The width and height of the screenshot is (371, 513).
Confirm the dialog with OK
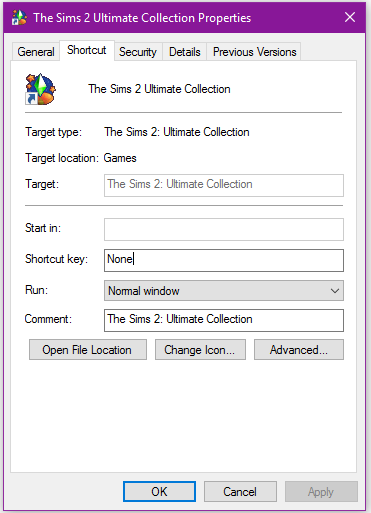pyautogui.click(x=159, y=491)
